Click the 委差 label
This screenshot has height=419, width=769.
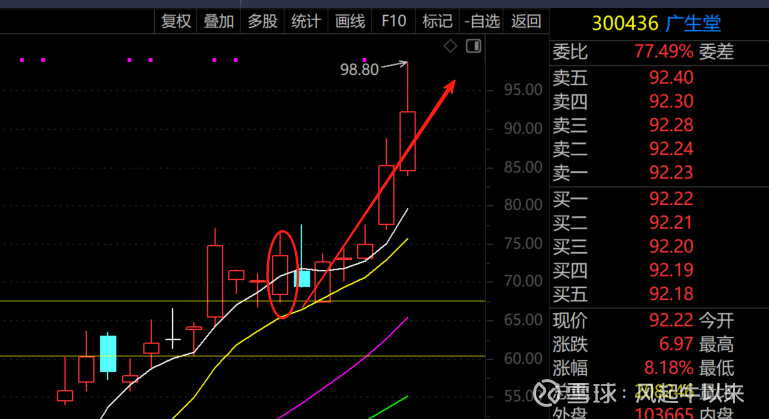click(x=716, y=51)
